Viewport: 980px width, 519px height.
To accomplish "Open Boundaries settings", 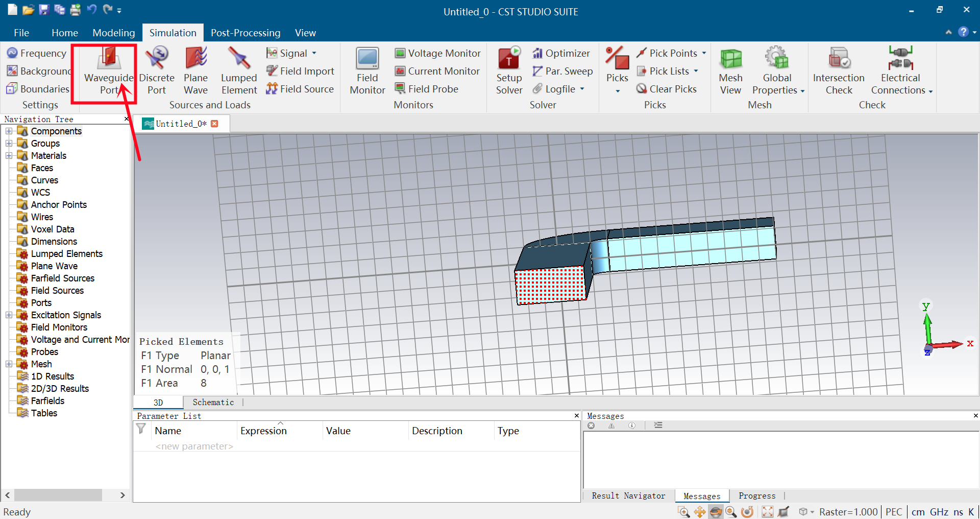I will point(38,89).
